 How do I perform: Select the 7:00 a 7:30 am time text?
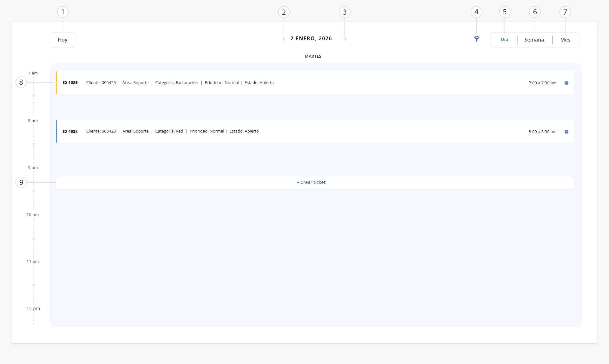click(x=542, y=83)
